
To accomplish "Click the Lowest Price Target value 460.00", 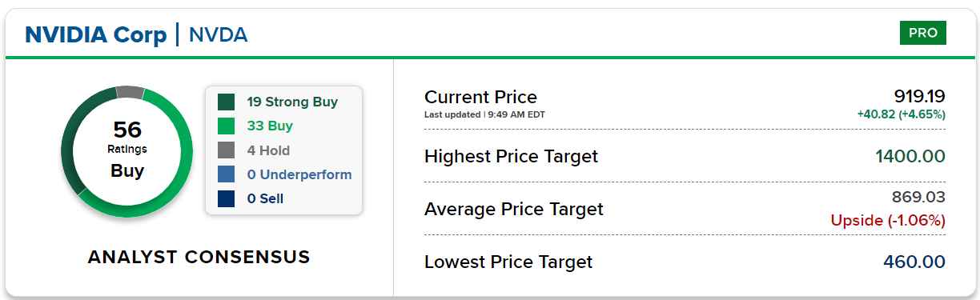I will pos(914,262).
